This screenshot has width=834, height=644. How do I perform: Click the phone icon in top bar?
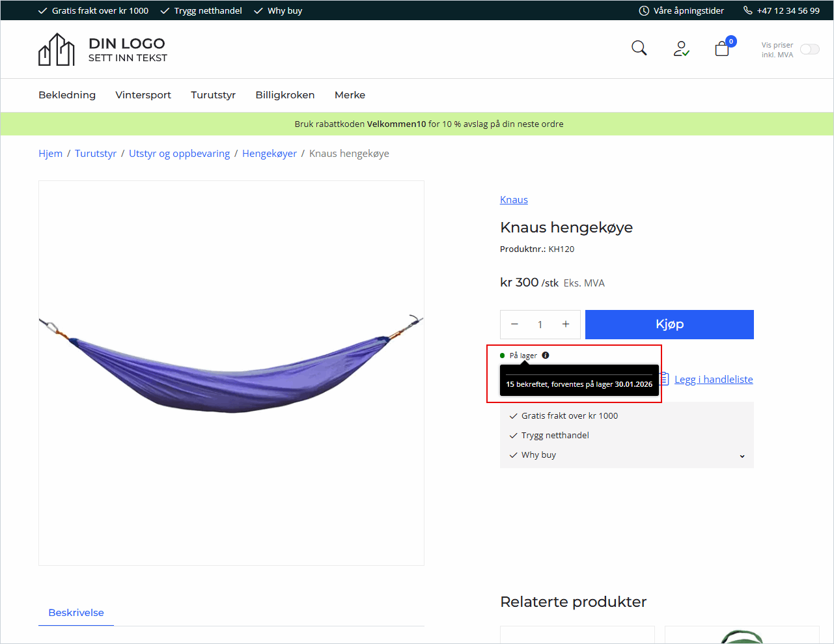tap(747, 10)
